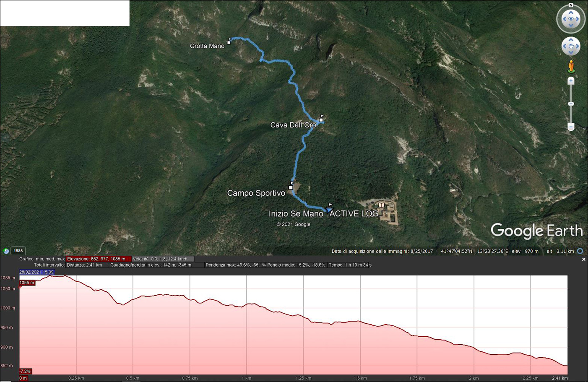Viewport: 588px width, 382px height.
Task: Click the look-up arrow on compass
Action: (571, 13)
